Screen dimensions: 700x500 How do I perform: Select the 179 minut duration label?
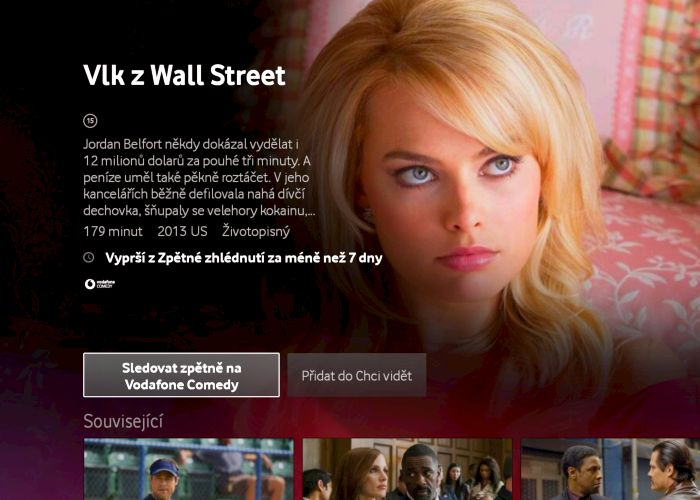[113, 231]
